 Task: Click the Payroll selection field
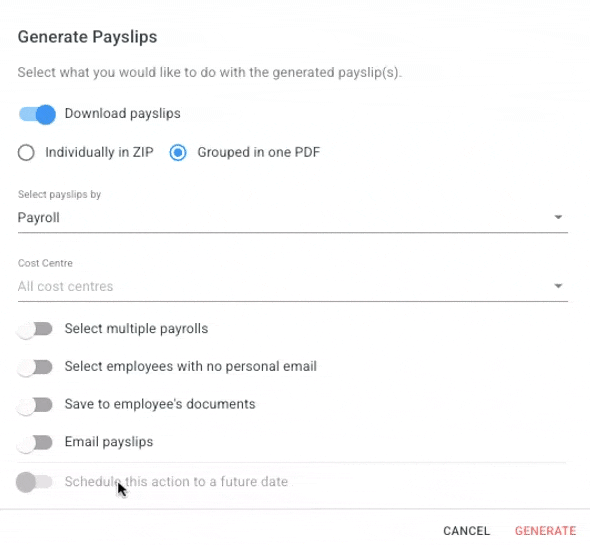click(x=292, y=218)
